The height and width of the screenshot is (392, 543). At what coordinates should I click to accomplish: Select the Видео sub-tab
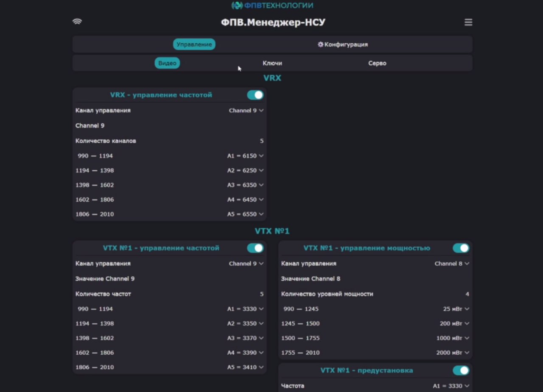(x=167, y=63)
